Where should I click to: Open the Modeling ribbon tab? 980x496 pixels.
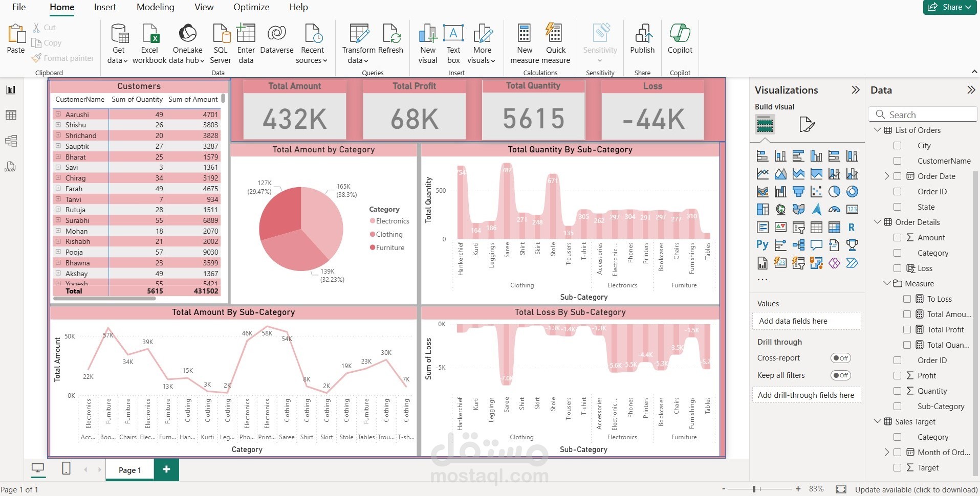pos(156,7)
